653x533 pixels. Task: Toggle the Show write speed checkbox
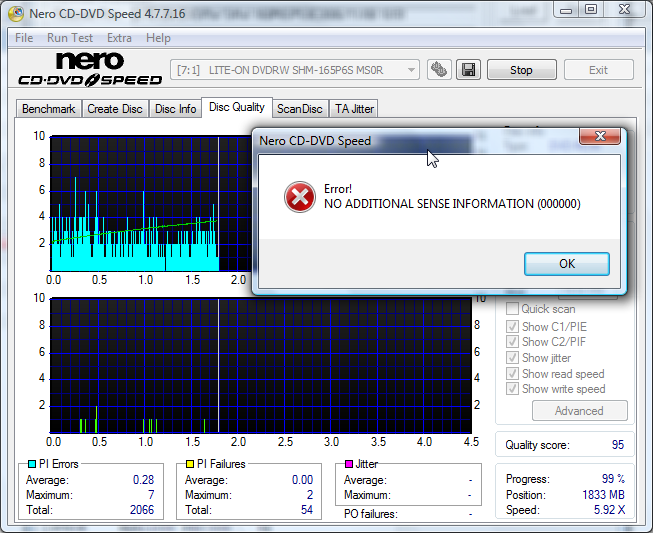click(x=512, y=389)
